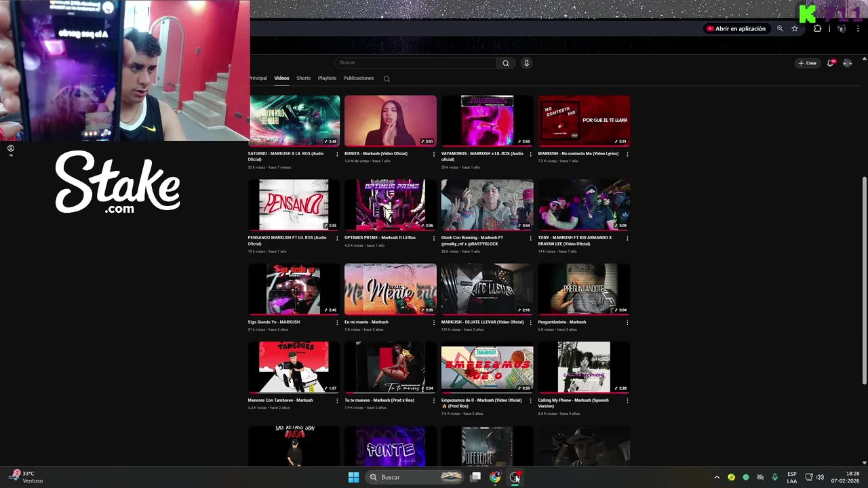
Task: Open the FONTE video thumbnail
Action: click(x=391, y=447)
